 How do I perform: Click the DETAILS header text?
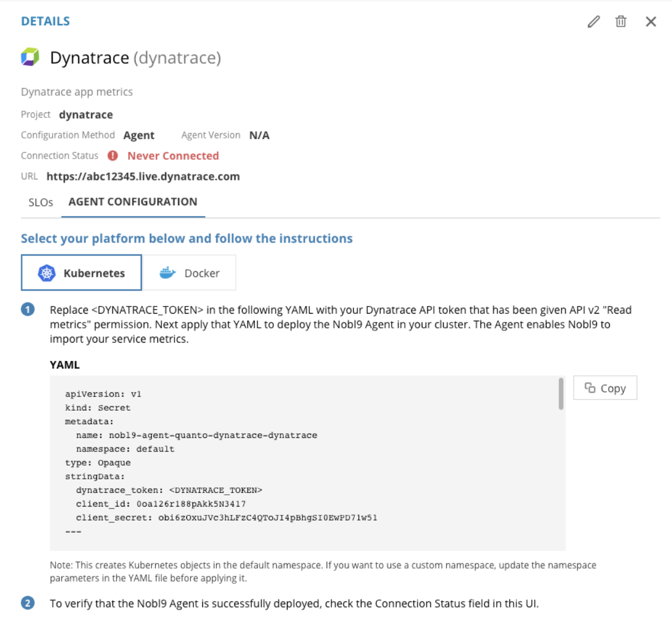(x=46, y=21)
